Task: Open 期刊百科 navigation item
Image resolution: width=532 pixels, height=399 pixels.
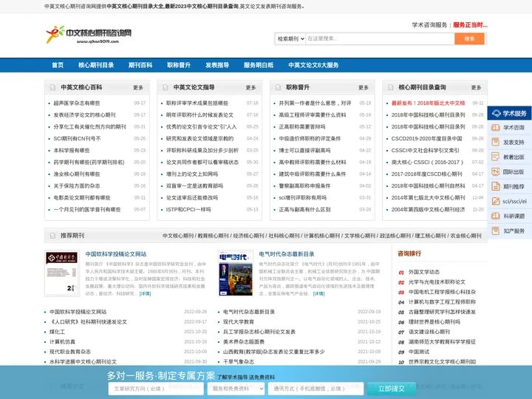Action: pos(140,65)
